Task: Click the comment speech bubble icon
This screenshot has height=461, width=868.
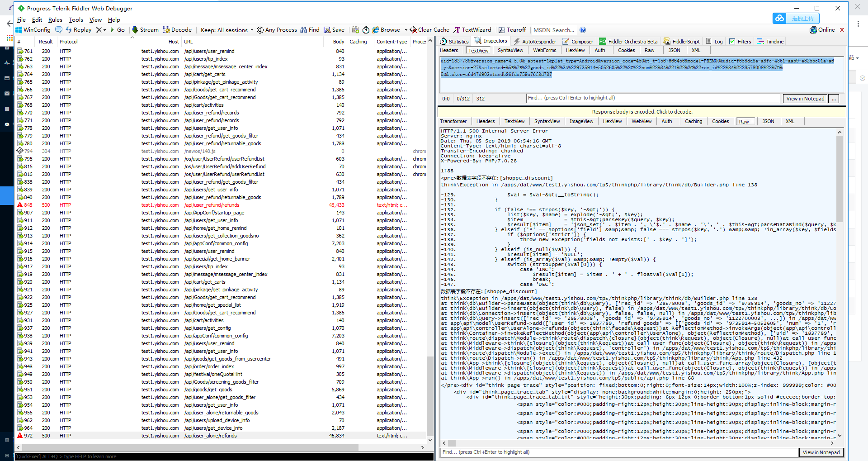Action: (x=59, y=30)
